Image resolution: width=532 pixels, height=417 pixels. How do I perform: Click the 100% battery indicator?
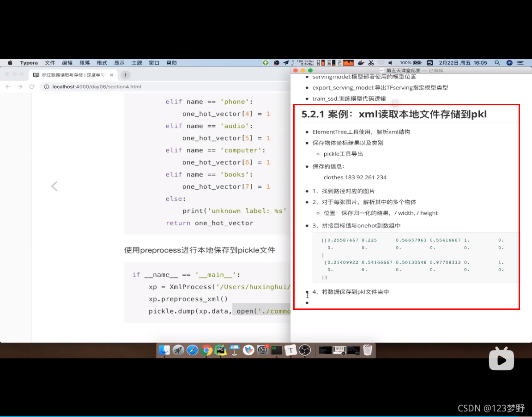410,63
